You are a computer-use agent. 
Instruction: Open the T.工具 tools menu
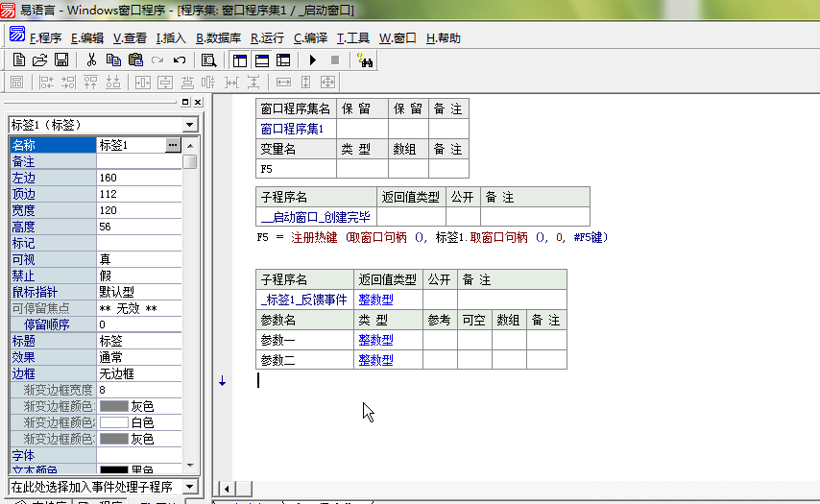pyautogui.click(x=352, y=38)
